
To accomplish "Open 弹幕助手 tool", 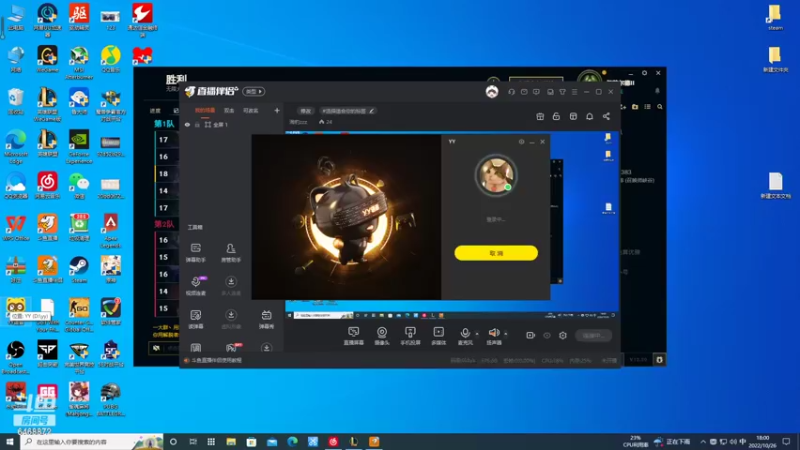I will [x=195, y=253].
